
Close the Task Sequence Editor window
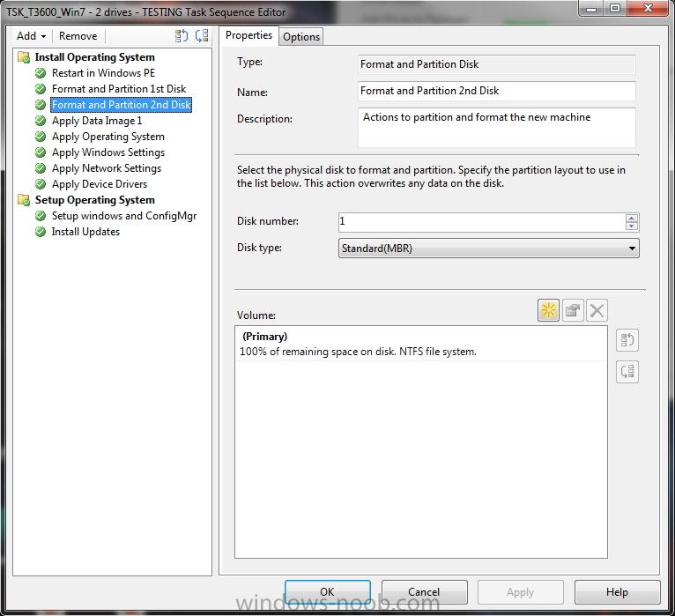click(649, 8)
